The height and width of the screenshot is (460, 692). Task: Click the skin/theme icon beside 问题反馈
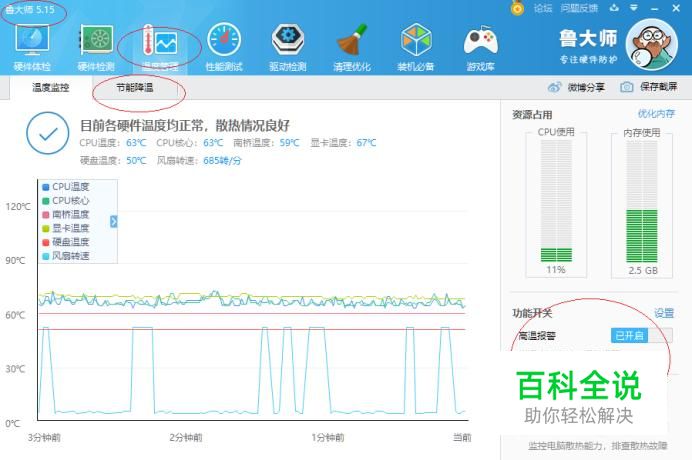pos(614,8)
